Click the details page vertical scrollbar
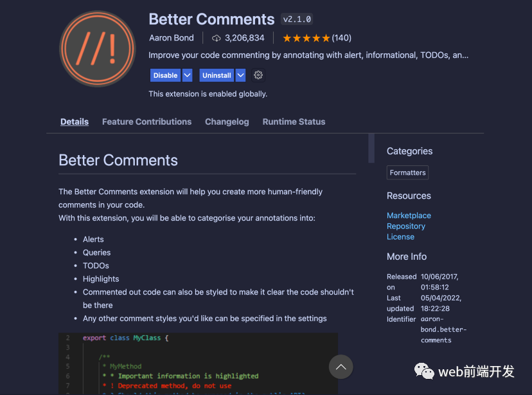This screenshot has width=532, height=395. point(371,148)
